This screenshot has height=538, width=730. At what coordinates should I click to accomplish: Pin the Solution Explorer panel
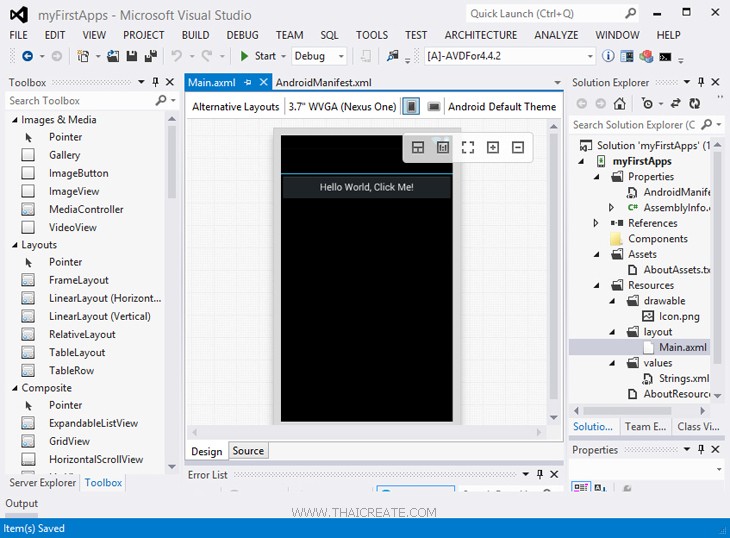click(x=701, y=82)
